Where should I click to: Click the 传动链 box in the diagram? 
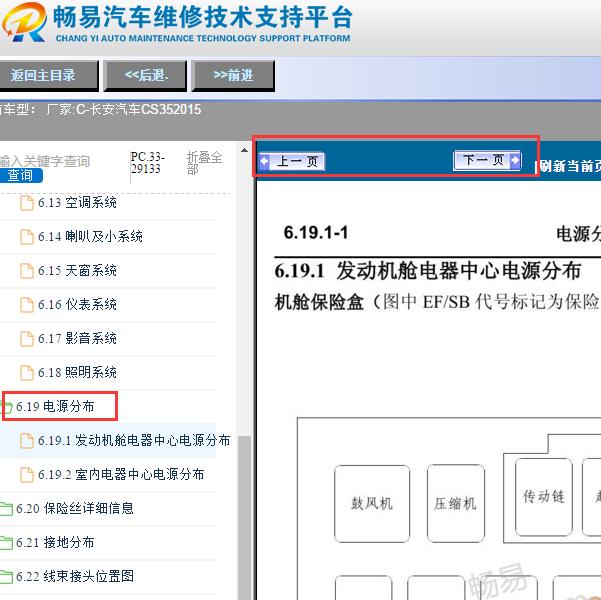pos(544,497)
